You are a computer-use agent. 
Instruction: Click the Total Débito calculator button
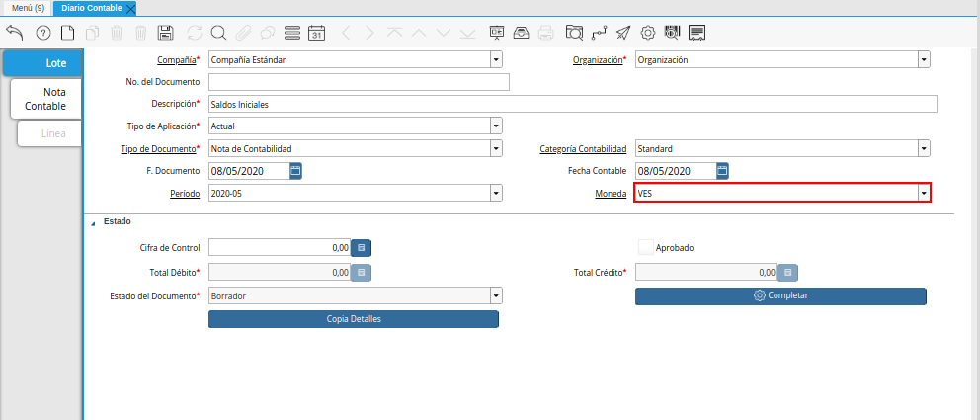click(x=362, y=273)
